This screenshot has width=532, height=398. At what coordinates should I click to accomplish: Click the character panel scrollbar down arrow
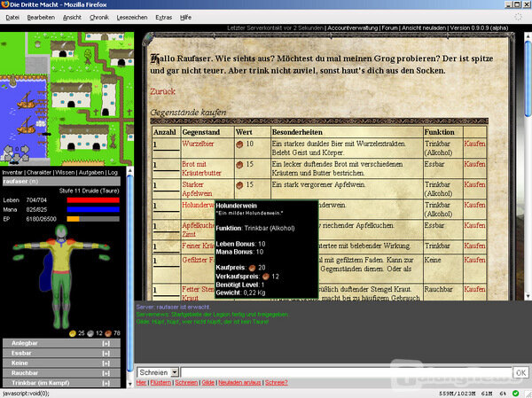click(129, 384)
